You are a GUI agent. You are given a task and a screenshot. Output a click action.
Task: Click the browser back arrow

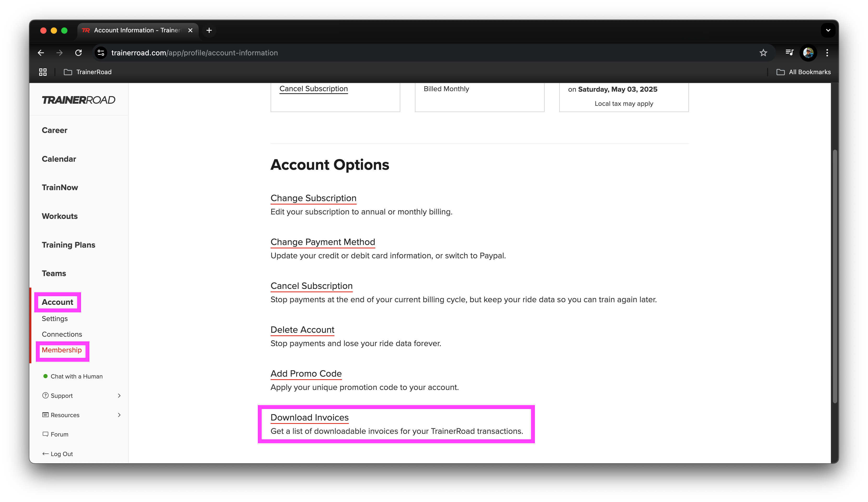(x=41, y=53)
